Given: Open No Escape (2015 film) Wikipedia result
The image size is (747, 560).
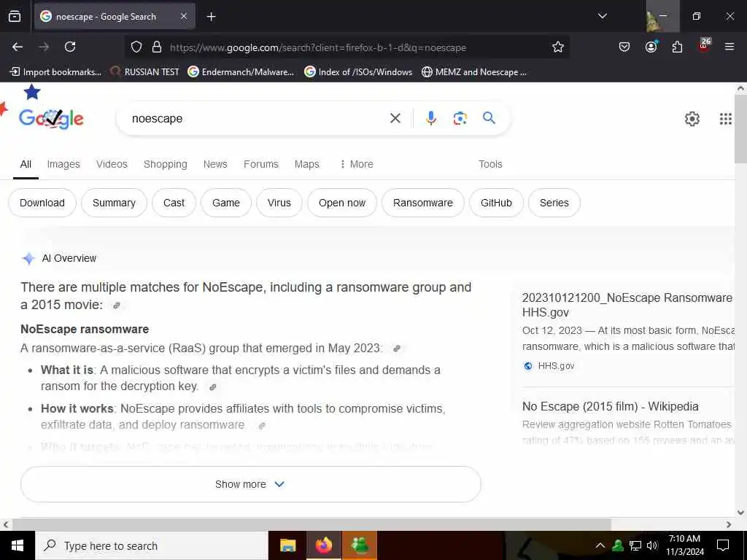Looking at the screenshot, I should click(611, 407).
